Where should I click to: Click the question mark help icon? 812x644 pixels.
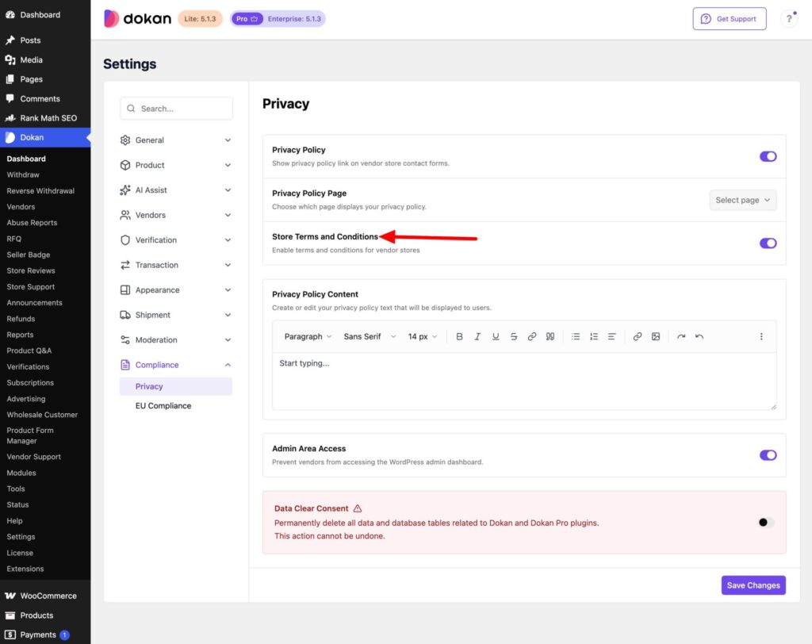[789, 19]
